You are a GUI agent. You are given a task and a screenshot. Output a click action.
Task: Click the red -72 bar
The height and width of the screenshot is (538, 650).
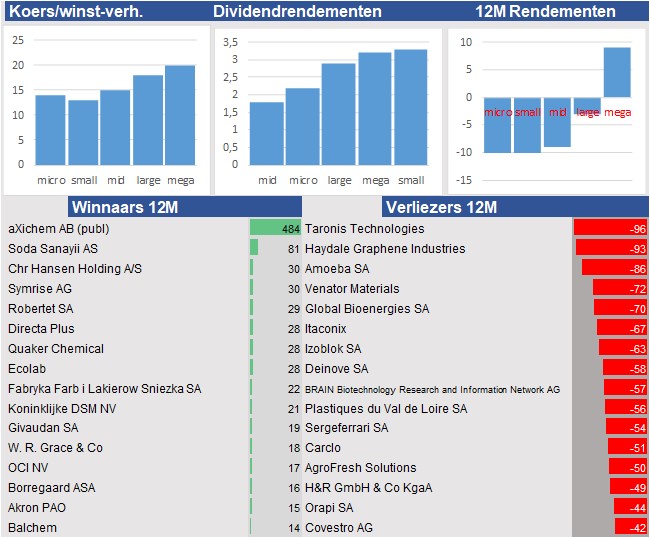tap(620, 287)
